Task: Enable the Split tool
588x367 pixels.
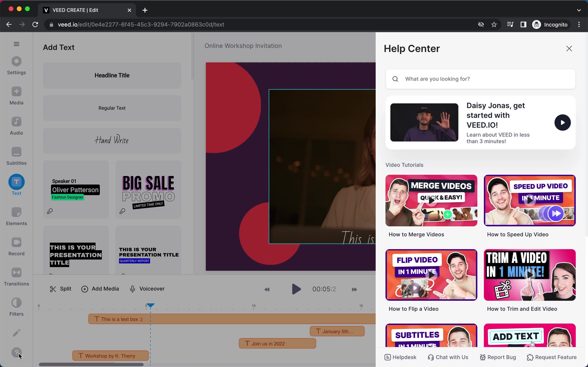Action: 61,289
